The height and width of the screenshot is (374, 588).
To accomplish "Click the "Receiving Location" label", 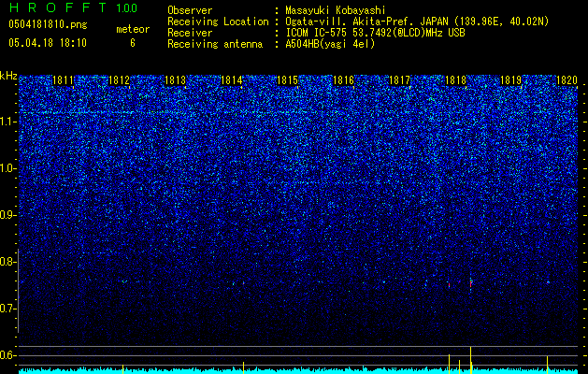I will coord(218,22).
